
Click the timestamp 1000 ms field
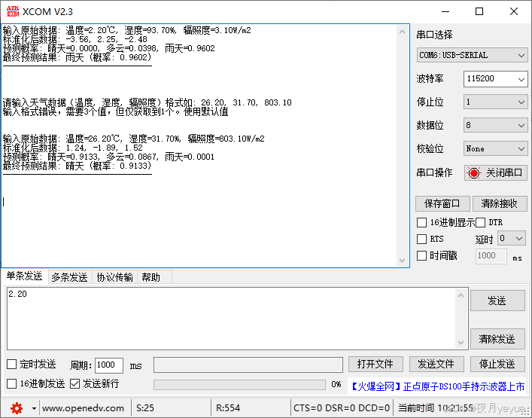tap(491, 255)
